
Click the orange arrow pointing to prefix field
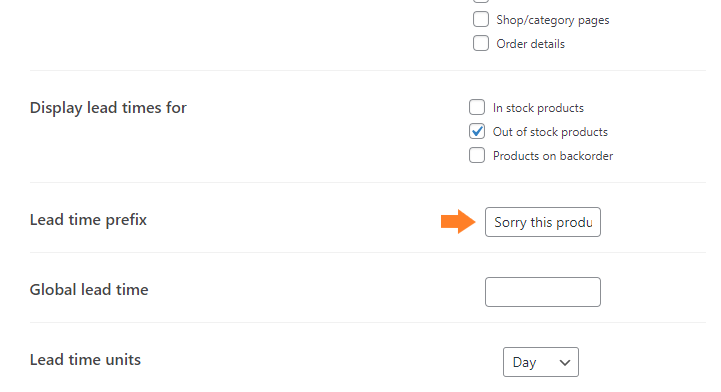tap(458, 222)
